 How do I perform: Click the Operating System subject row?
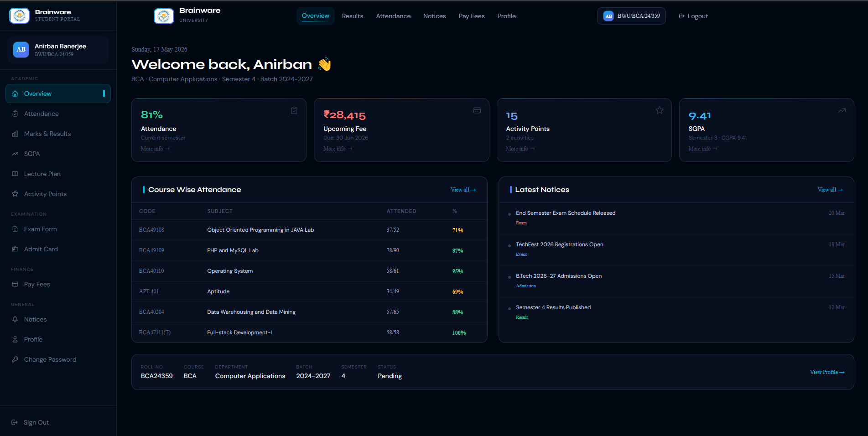click(x=309, y=271)
